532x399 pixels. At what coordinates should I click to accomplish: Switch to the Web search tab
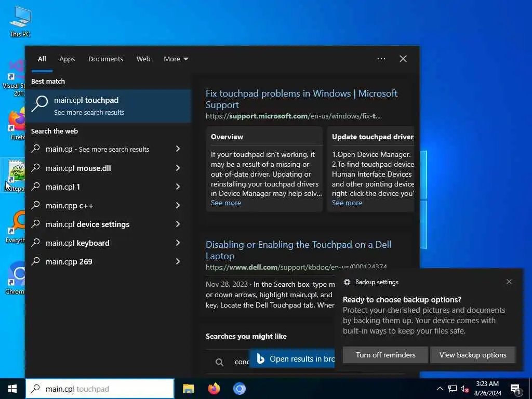[143, 59]
